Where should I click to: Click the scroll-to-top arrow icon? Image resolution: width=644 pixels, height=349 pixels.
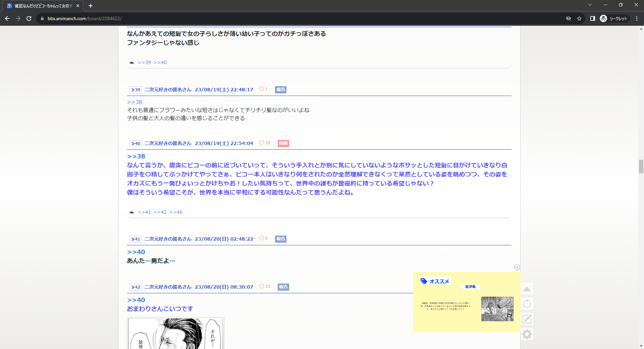tap(527, 289)
